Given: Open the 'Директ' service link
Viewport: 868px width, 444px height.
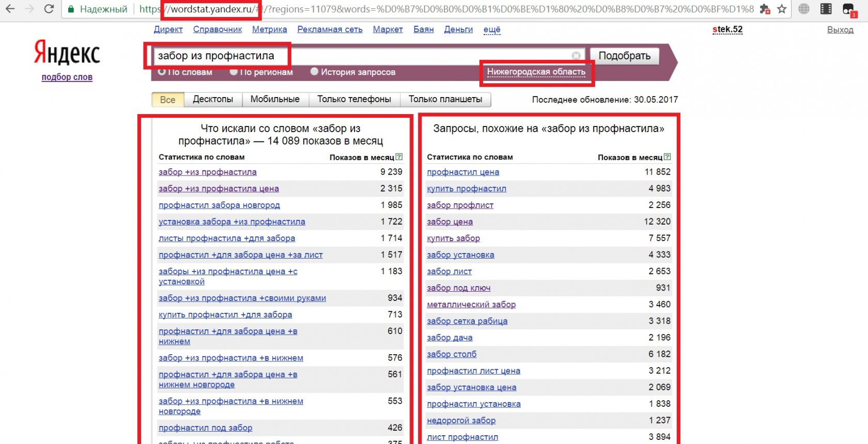Looking at the screenshot, I should tap(168, 29).
